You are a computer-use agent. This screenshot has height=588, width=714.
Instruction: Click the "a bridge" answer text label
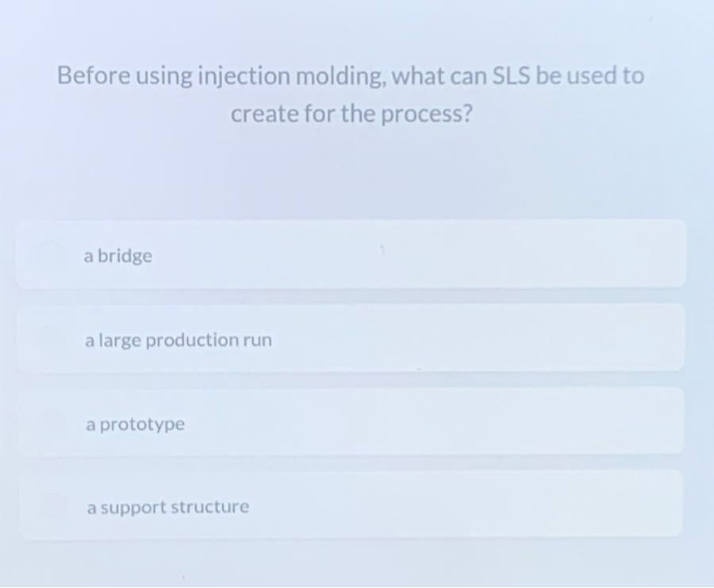tap(117, 256)
